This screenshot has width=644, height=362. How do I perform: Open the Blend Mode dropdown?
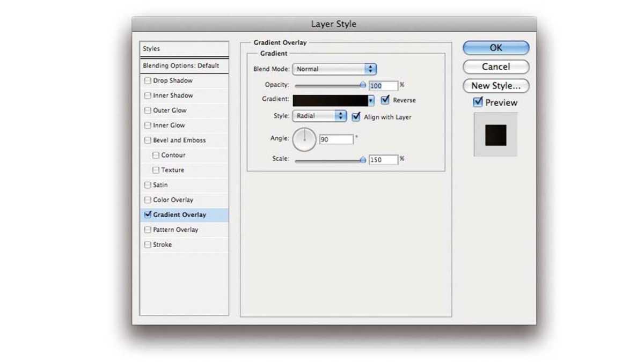(334, 69)
